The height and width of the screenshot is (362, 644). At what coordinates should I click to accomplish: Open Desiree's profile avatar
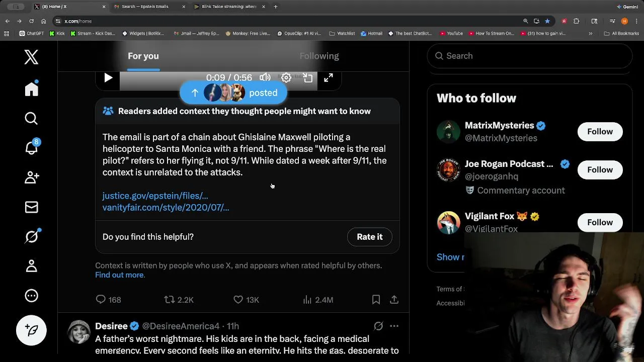point(79,332)
